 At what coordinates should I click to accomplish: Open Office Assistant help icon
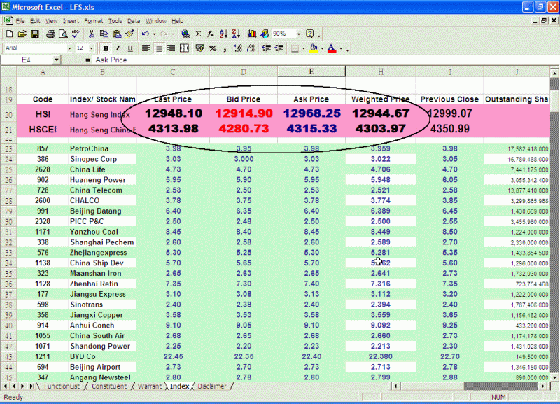(310, 34)
